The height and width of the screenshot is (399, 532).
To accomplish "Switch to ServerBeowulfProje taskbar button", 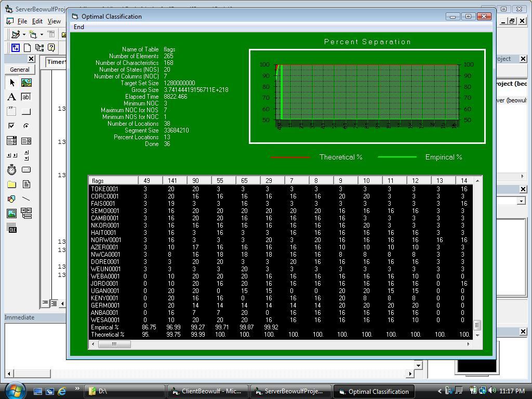I will tap(290, 391).
